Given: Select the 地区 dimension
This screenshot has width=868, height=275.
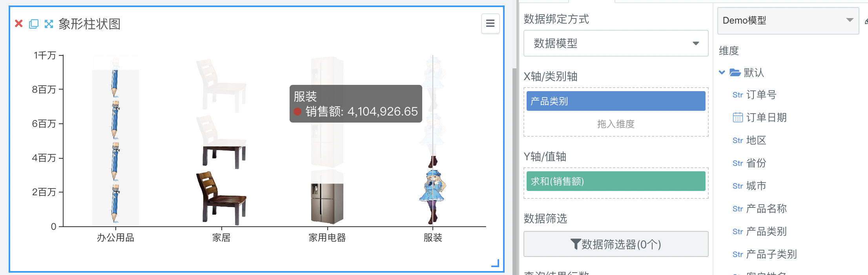Looking at the screenshot, I should point(756,140).
